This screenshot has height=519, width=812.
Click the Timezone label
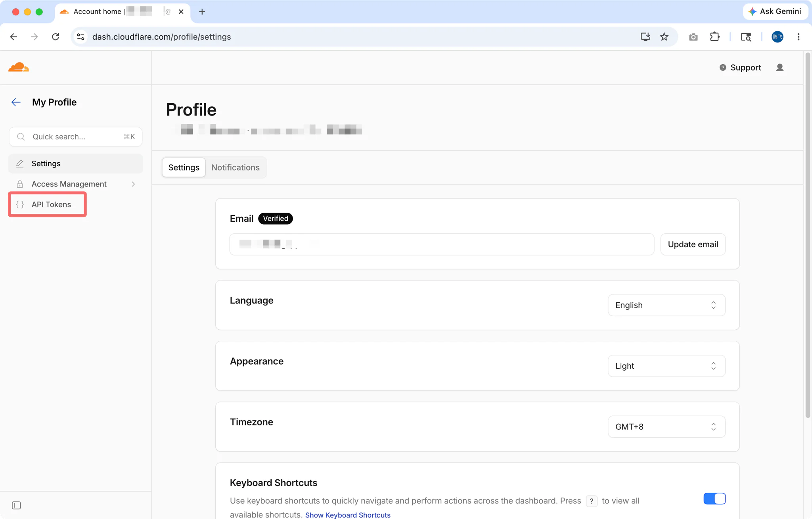pos(251,422)
